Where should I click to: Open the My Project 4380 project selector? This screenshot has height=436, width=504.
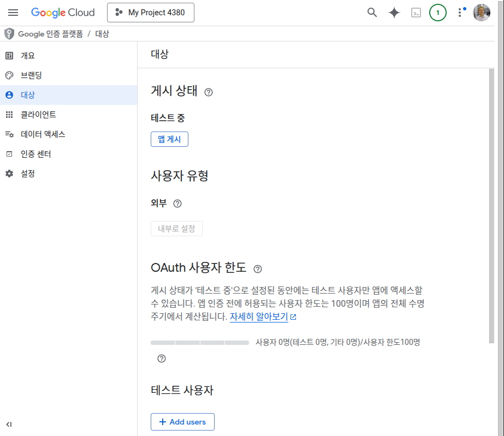click(151, 13)
